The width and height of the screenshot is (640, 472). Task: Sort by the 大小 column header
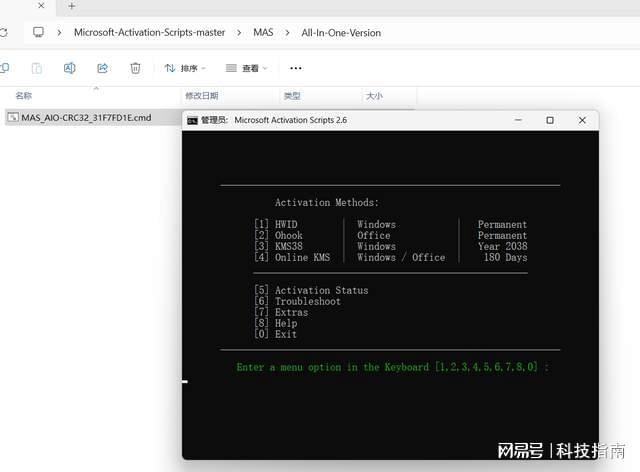click(374, 96)
